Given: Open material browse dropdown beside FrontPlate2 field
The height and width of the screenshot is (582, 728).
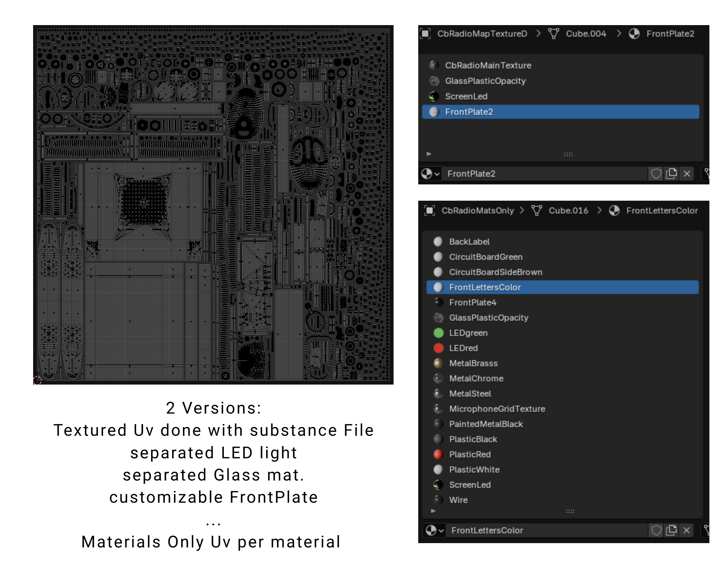Looking at the screenshot, I should point(430,174).
